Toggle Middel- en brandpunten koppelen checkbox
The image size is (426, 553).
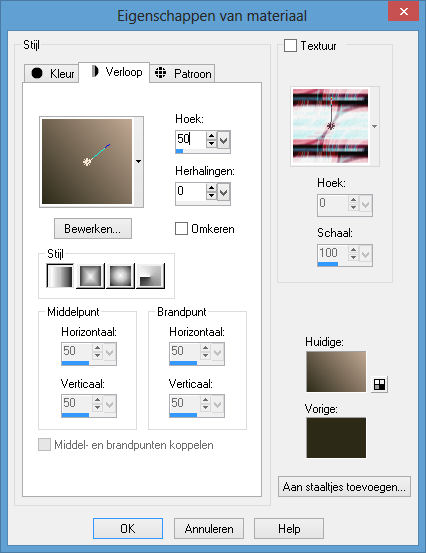point(44,445)
